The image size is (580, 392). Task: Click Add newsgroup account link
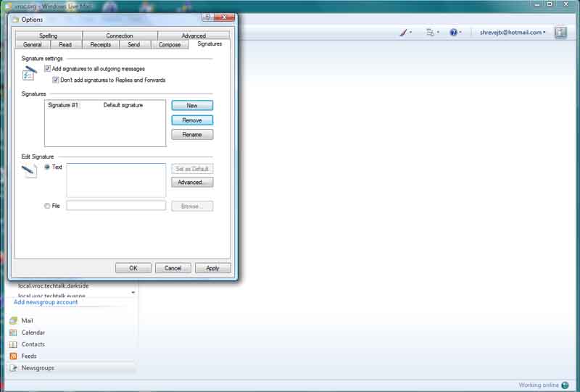pyautogui.click(x=46, y=302)
